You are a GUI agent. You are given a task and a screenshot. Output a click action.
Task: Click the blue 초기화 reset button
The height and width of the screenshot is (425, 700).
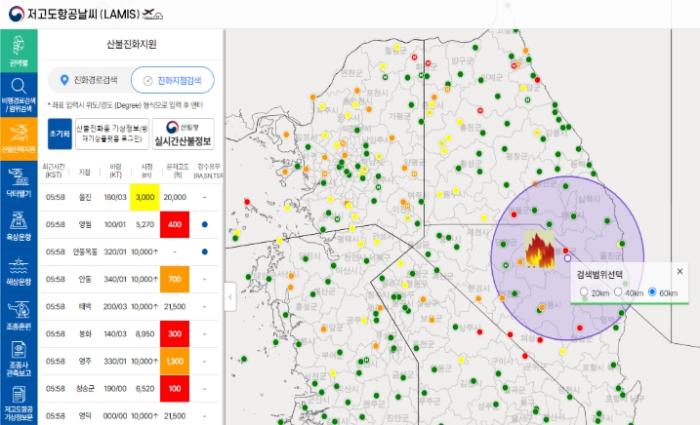pyautogui.click(x=58, y=132)
